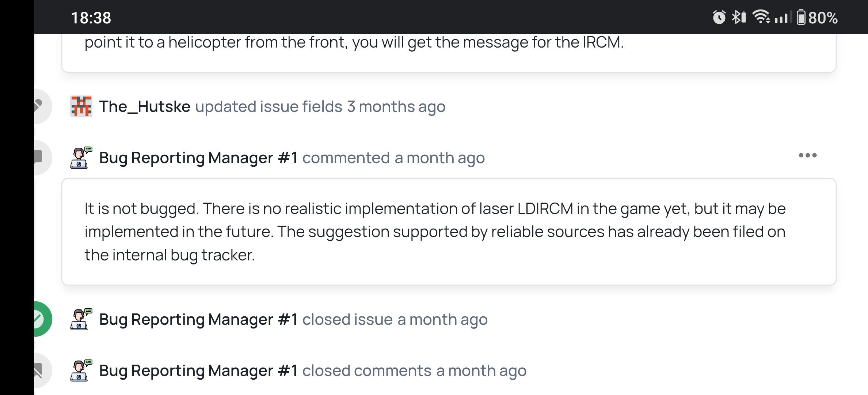Click the "3 months ago" timestamp
Image resolution: width=868 pixels, height=395 pixels.
[396, 106]
